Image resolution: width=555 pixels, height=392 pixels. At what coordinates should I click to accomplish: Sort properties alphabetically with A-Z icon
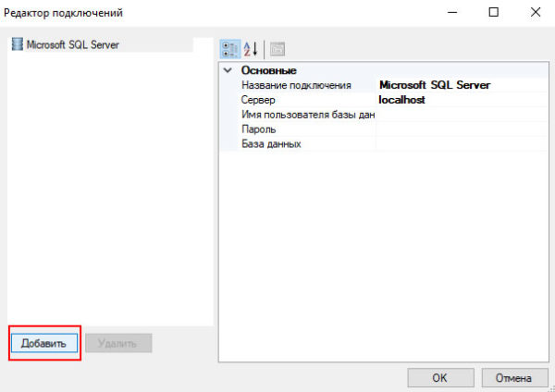[251, 49]
